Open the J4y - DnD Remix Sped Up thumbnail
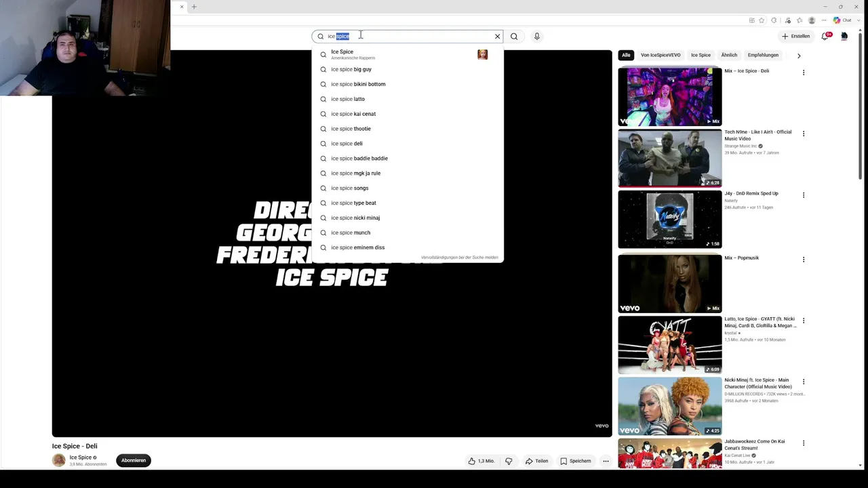The image size is (868, 488). (x=670, y=219)
